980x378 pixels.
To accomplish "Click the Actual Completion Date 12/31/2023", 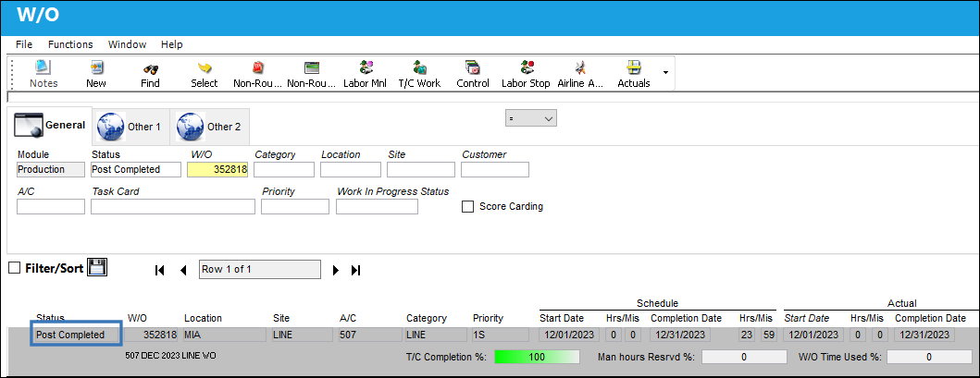I will 924,335.
